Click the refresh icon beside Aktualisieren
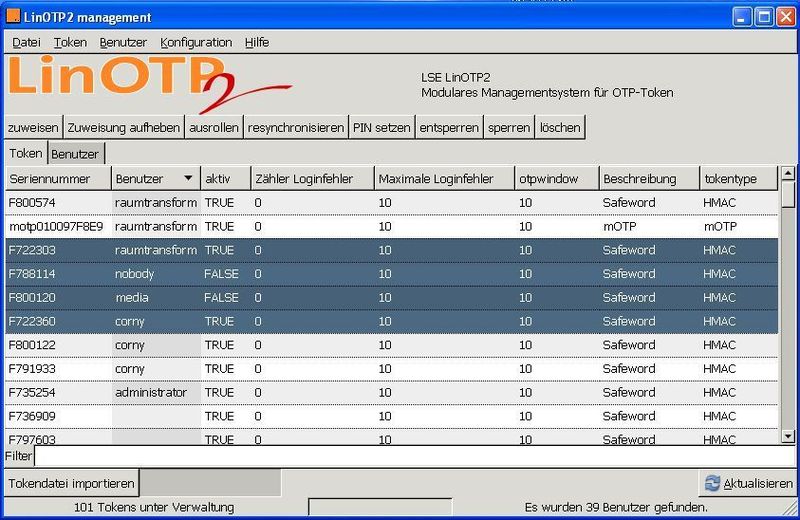Image resolution: width=800 pixels, height=520 pixels. pos(712,483)
